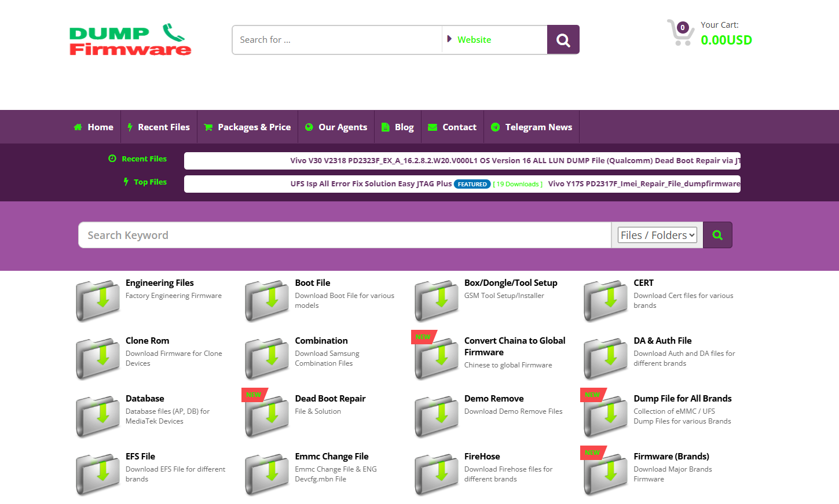Click the FireHose title link
This screenshot has height=504, width=839.
(482, 457)
